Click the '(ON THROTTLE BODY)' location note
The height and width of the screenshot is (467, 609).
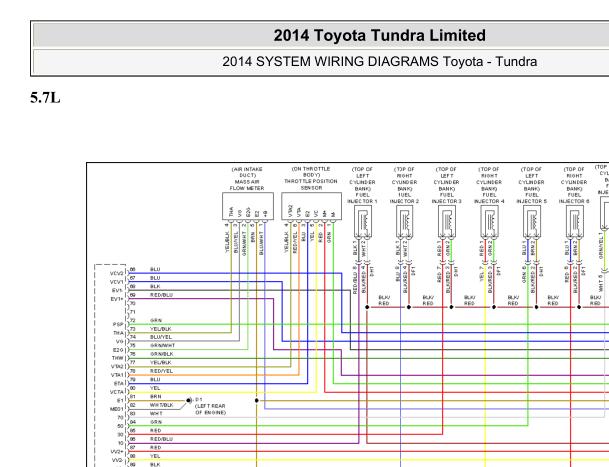(x=311, y=172)
